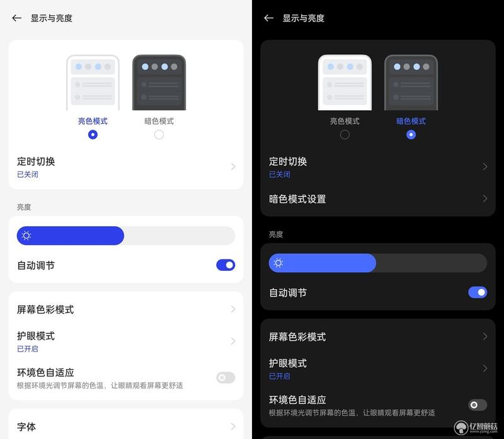Select 亮色模式 radio button on light screen
The width and height of the screenshot is (504, 439).
pyautogui.click(x=93, y=134)
